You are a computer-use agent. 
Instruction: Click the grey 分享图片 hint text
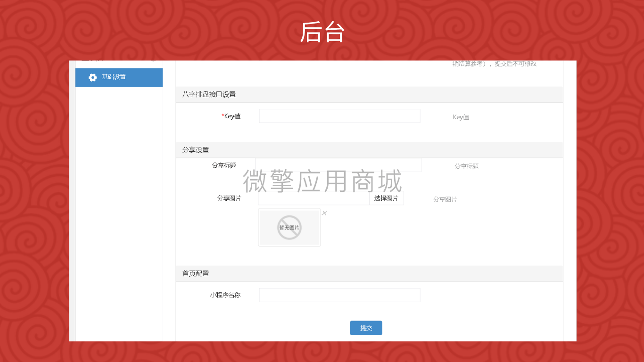(445, 199)
